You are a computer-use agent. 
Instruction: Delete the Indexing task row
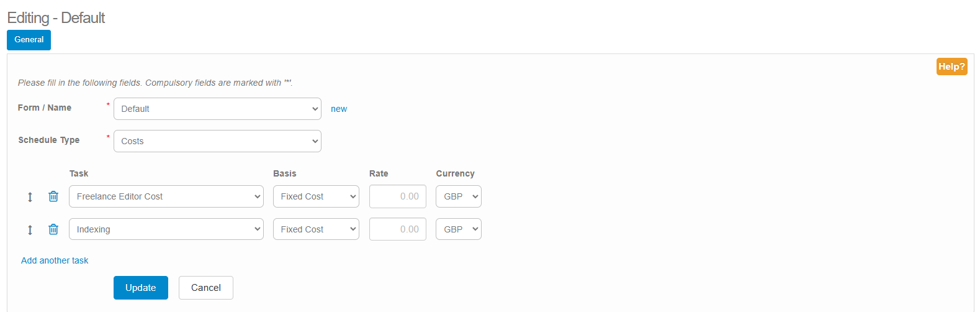pyautogui.click(x=53, y=229)
